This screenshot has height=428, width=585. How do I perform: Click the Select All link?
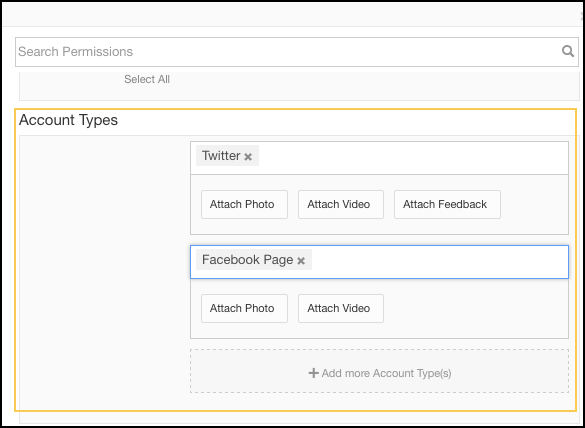(x=147, y=79)
